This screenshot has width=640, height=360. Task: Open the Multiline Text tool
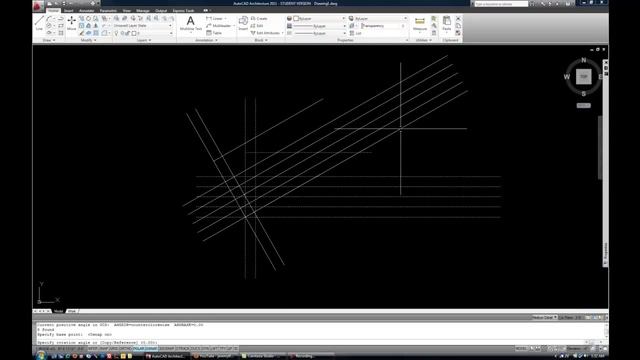pos(191,23)
